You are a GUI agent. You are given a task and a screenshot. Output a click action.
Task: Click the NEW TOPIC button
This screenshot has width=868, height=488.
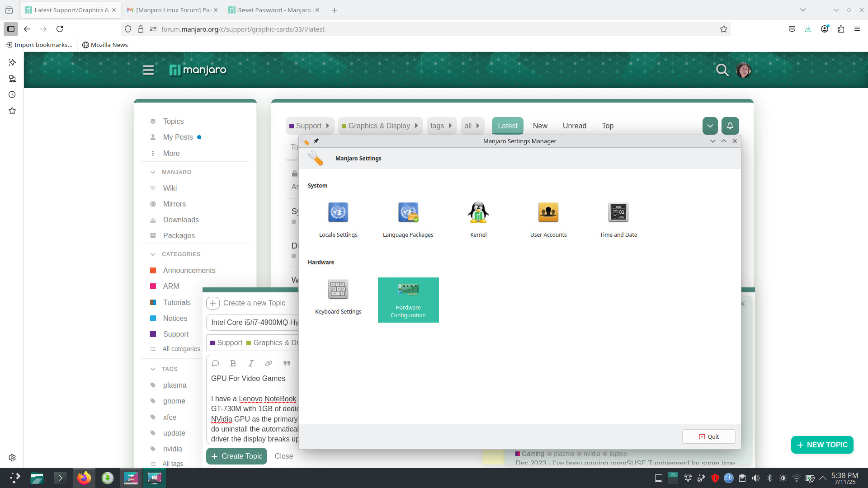[x=822, y=445]
